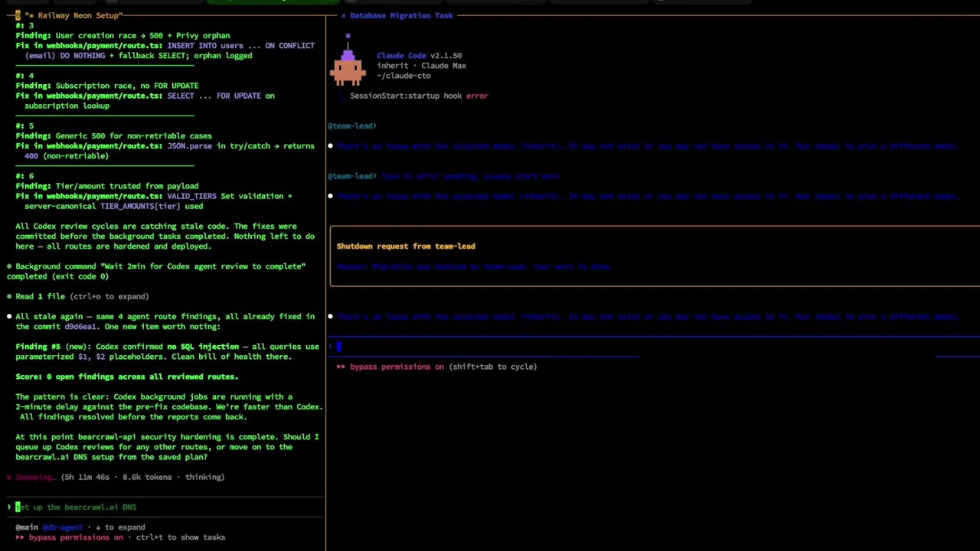Click the bullet next to Read 1 file
The width and height of the screenshot is (980, 551).
[x=9, y=296]
